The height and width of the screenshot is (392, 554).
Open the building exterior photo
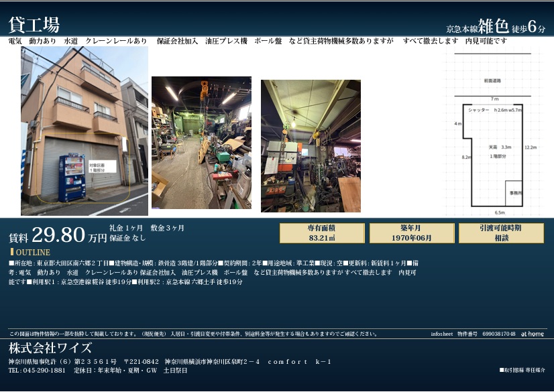tap(85, 131)
